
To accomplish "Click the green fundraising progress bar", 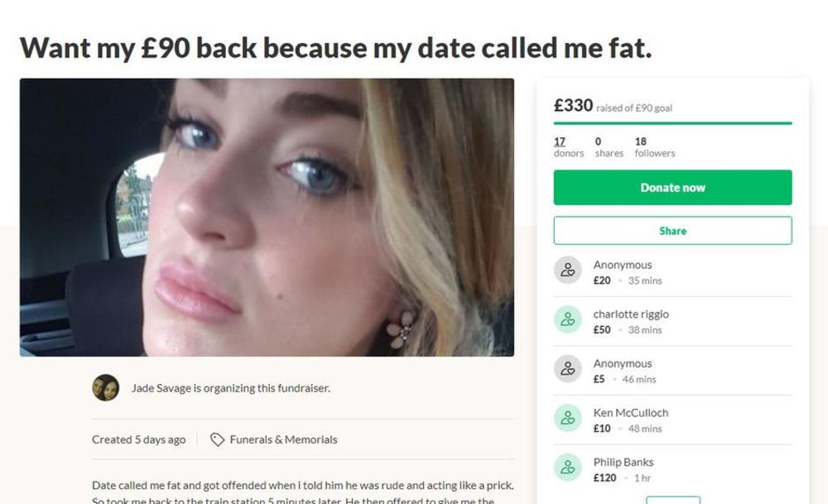I will [x=672, y=123].
